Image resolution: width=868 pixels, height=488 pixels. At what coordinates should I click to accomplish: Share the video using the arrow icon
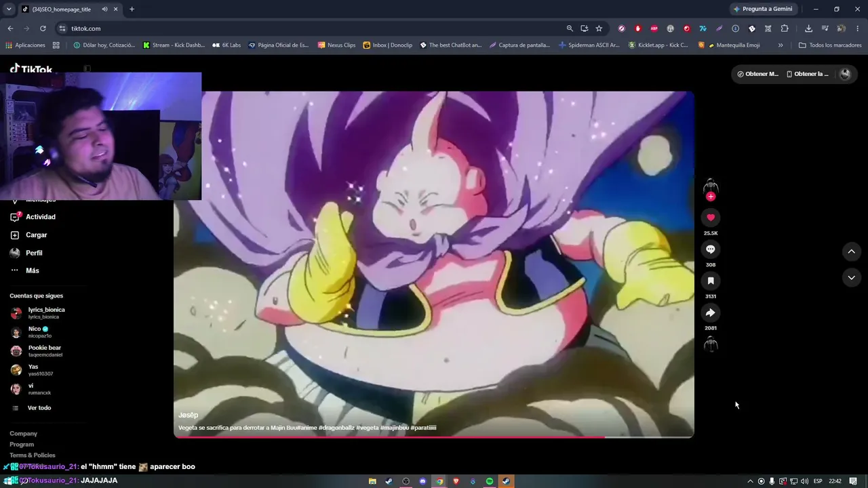click(x=711, y=312)
